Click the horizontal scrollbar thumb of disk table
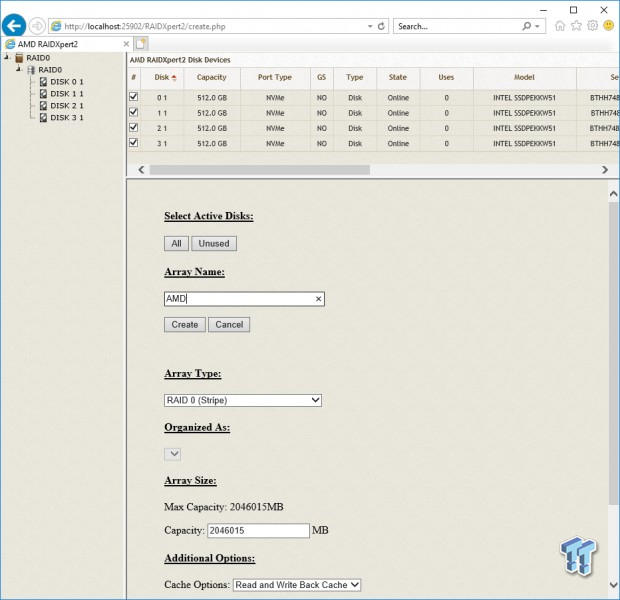This screenshot has width=620, height=600. point(260,170)
